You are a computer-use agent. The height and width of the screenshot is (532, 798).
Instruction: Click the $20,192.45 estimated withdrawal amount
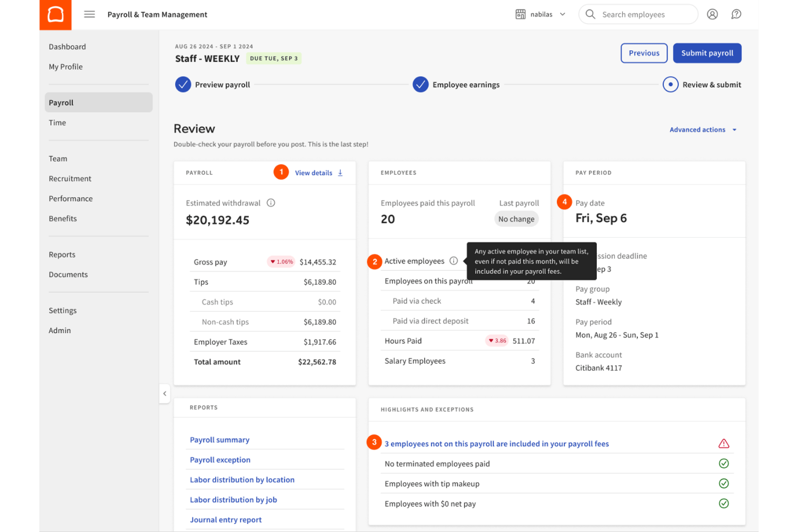click(x=217, y=220)
